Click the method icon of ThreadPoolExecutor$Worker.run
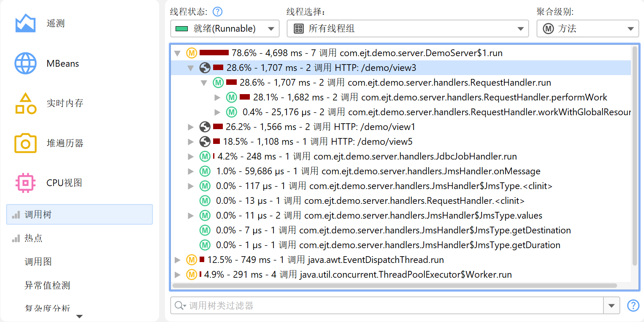 click(x=192, y=275)
